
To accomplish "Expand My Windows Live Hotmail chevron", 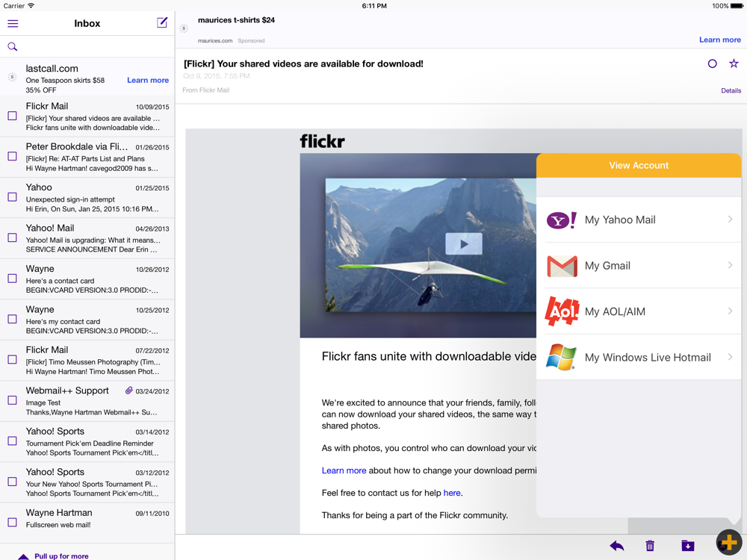I will tap(731, 357).
